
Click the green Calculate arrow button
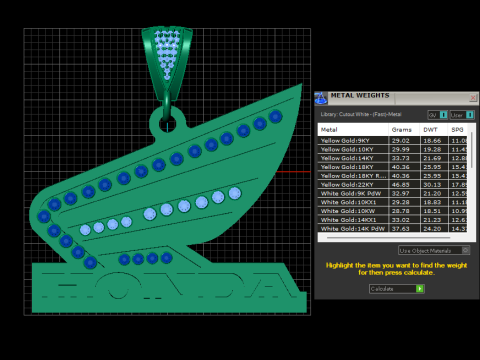[x=420, y=289]
